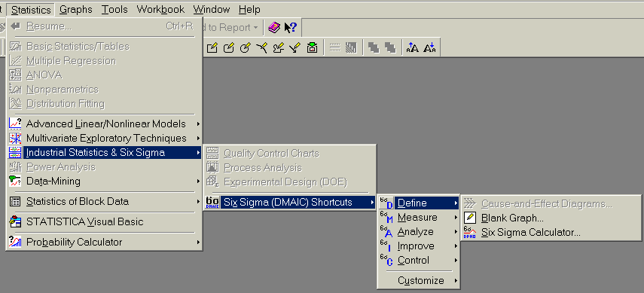Open the Help menu
Screen dimensions: 644x293
pyautogui.click(x=249, y=10)
